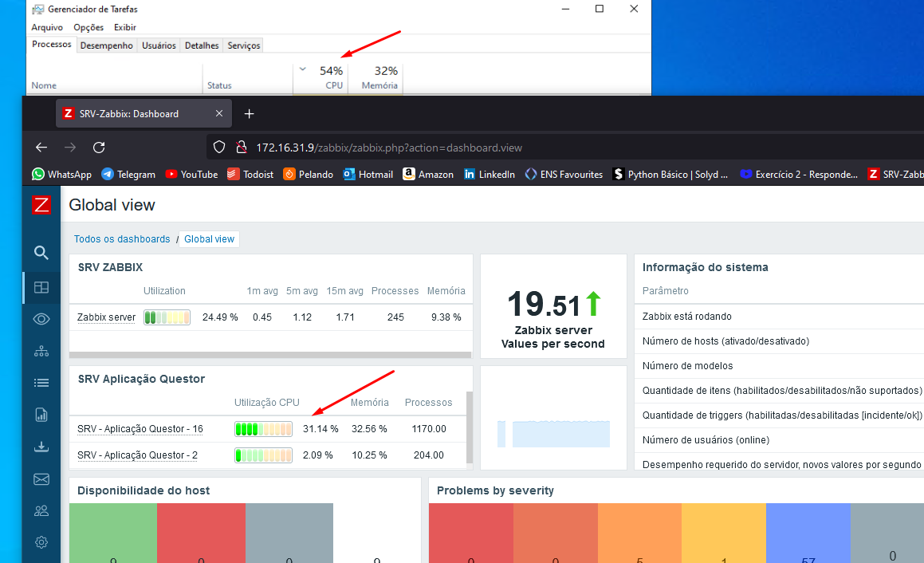Open SRV - Aplicação Questor - 2 link
This screenshot has height=563, width=924.
137,455
